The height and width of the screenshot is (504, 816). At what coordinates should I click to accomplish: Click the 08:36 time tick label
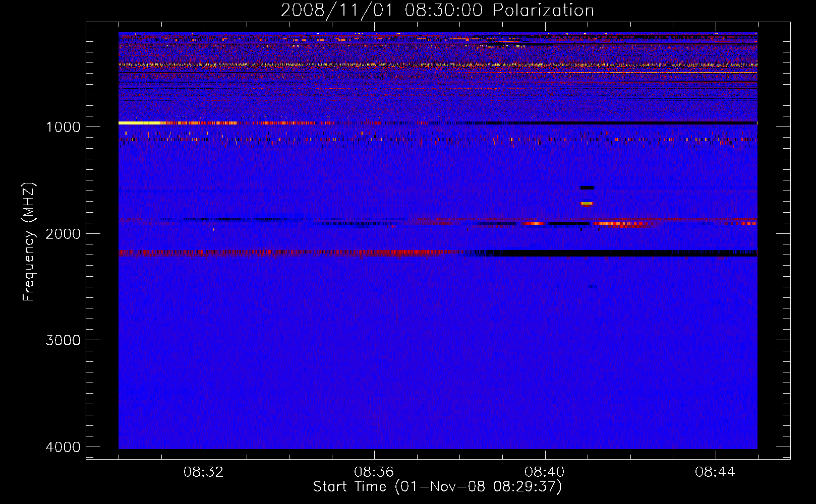click(374, 472)
